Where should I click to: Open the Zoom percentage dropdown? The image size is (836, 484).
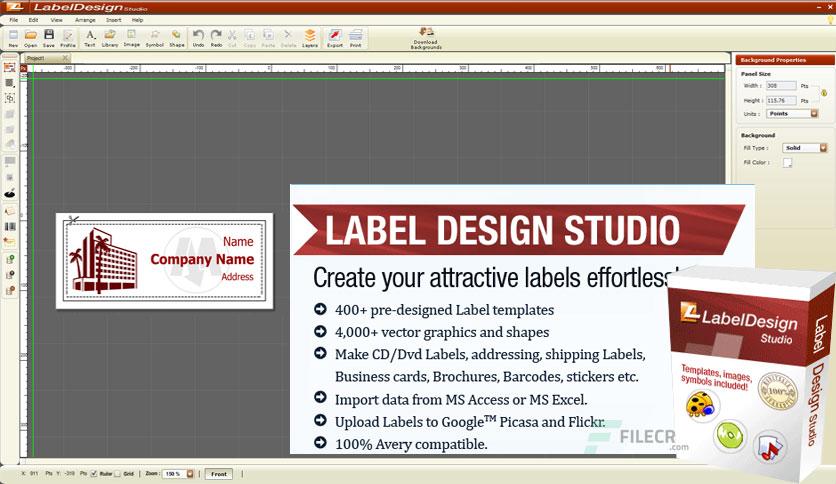point(178,473)
